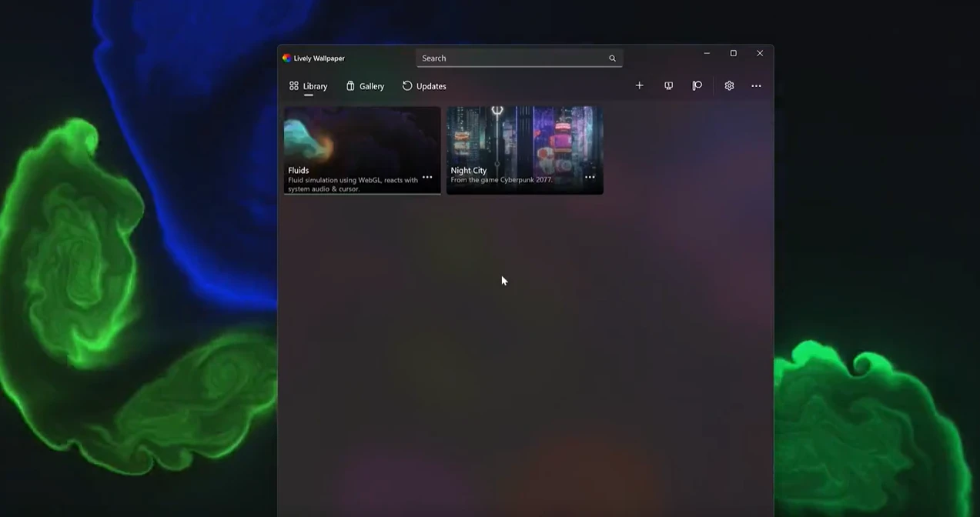Maximize the Lively Wallpaper window
Image resolution: width=980 pixels, height=517 pixels.
tap(733, 53)
